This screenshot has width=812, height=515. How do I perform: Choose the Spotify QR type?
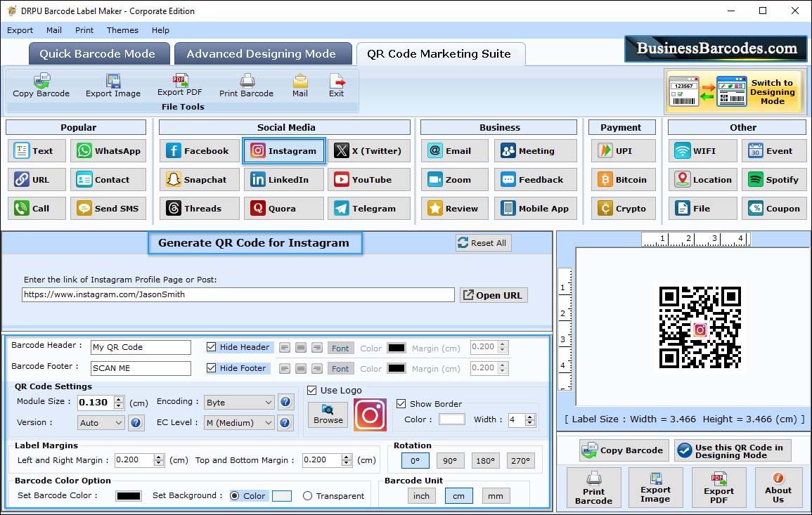[x=774, y=180]
